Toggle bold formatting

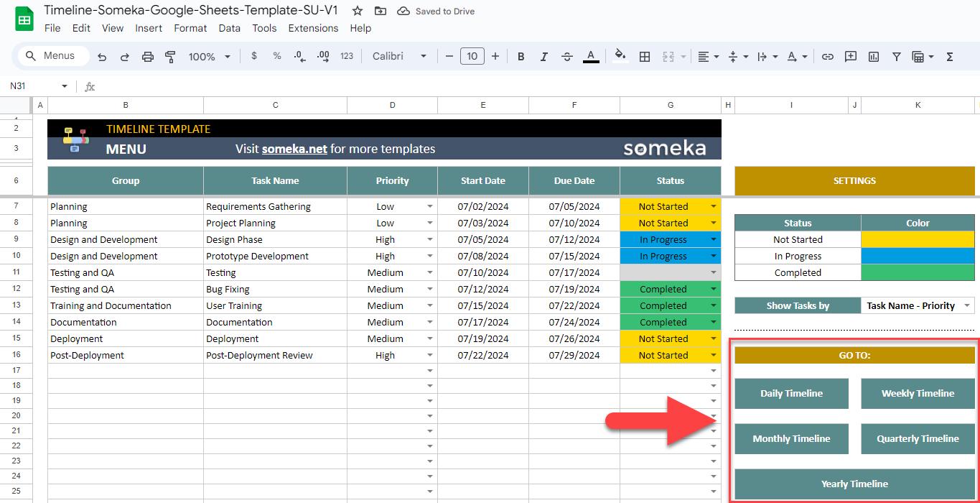521,55
